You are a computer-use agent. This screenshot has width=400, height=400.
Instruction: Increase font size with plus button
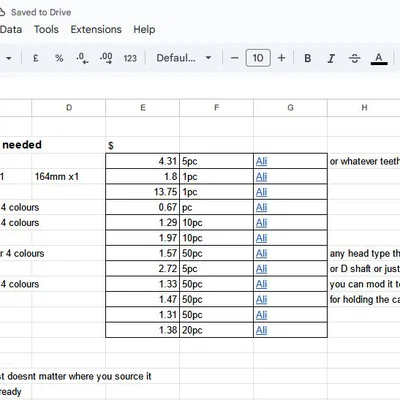282,58
